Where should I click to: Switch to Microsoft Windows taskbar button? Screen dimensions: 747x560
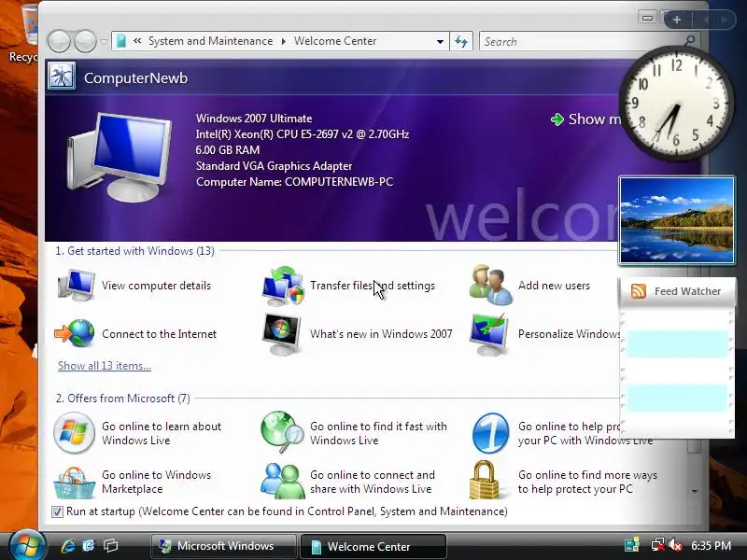223,546
